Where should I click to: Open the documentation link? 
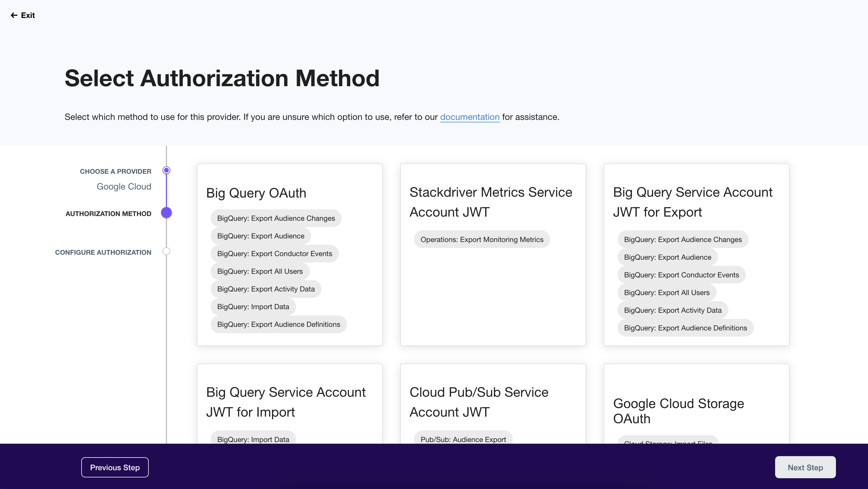(469, 117)
